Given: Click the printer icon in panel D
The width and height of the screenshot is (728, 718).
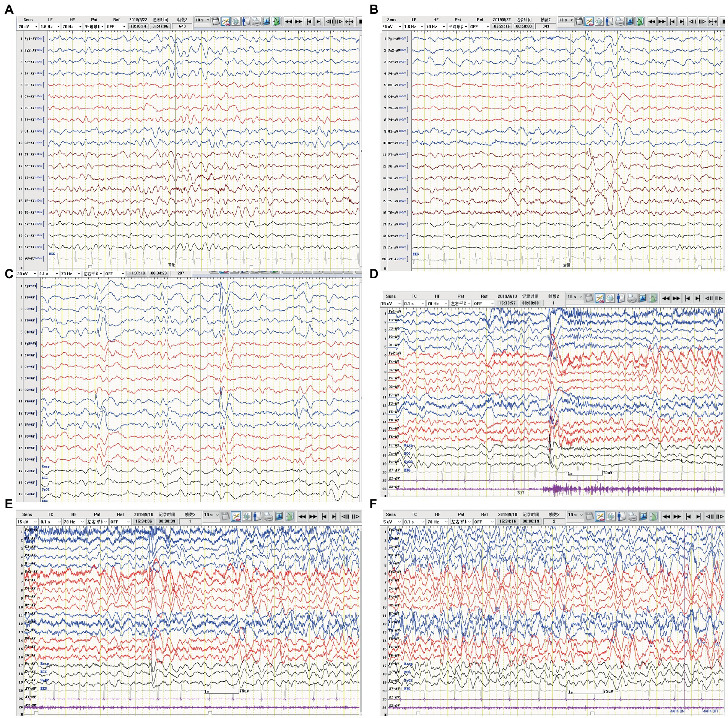Looking at the screenshot, I should (x=632, y=298).
